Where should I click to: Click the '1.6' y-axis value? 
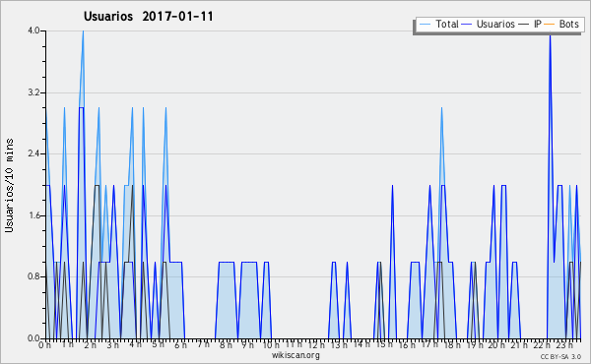click(x=33, y=215)
